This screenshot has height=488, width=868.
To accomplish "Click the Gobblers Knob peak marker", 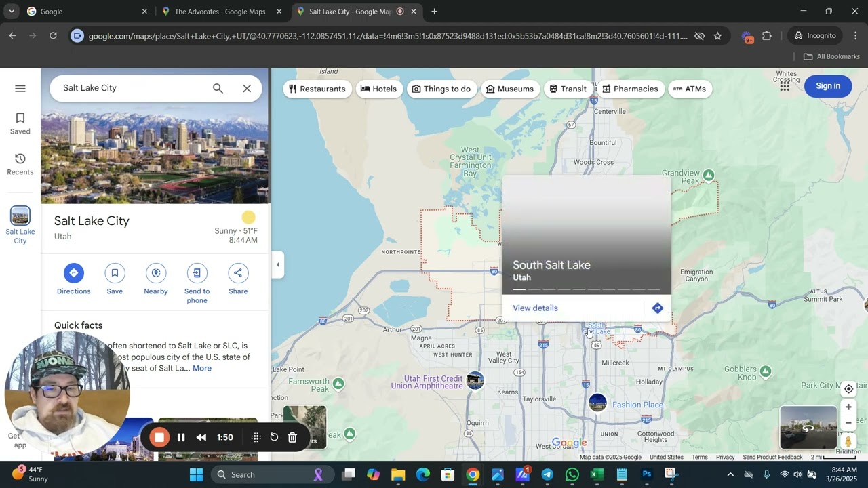I will click(x=766, y=371).
